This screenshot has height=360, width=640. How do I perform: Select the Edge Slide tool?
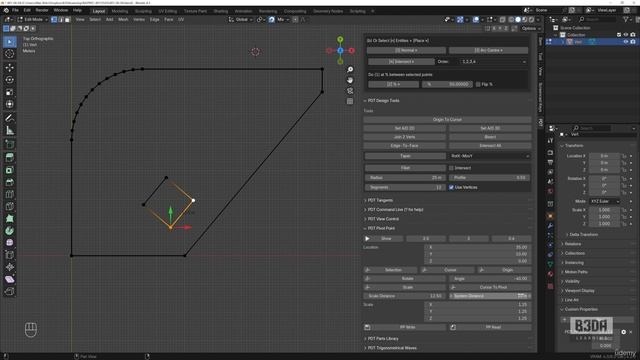pos(9,255)
